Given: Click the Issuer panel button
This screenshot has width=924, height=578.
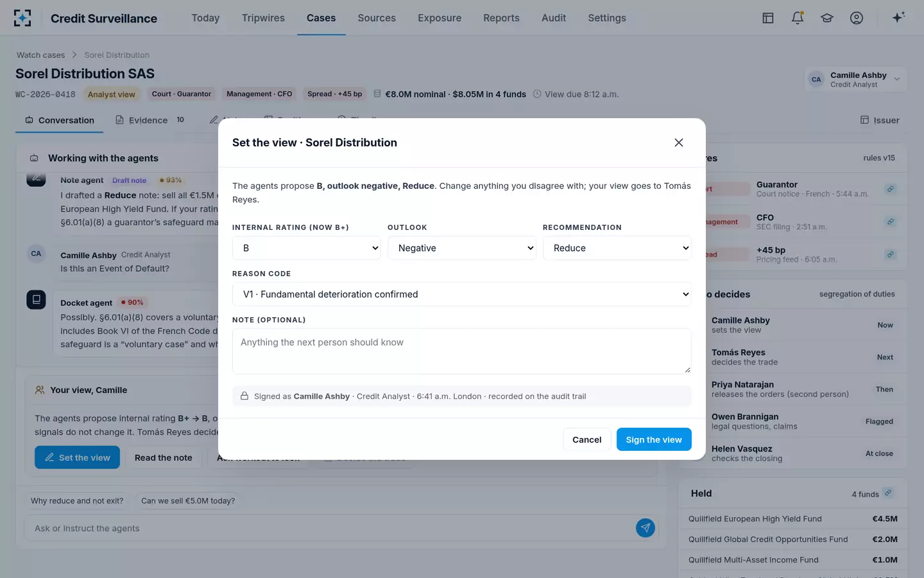Looking at the screenshot, I should pos(880,120).
